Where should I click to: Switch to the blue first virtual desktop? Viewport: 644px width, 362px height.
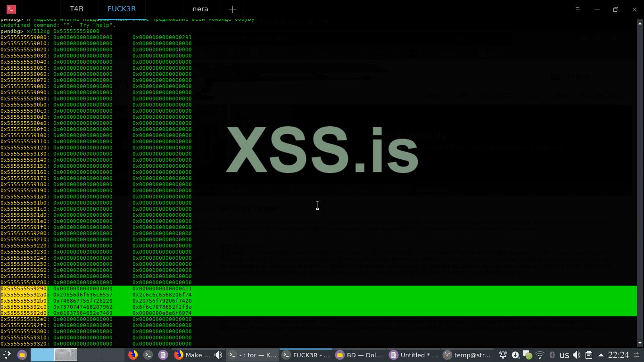(42, 355)
